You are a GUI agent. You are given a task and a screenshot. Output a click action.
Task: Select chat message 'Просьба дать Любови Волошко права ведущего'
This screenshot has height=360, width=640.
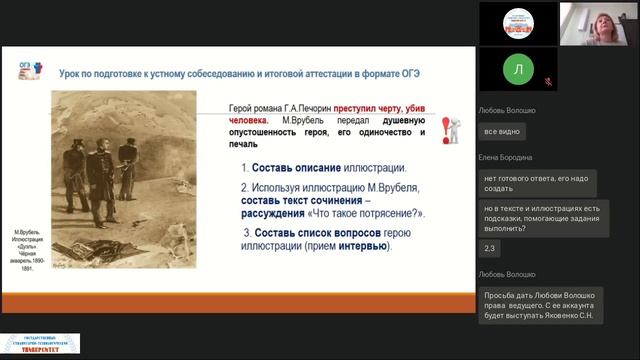[x=541, y=305]
